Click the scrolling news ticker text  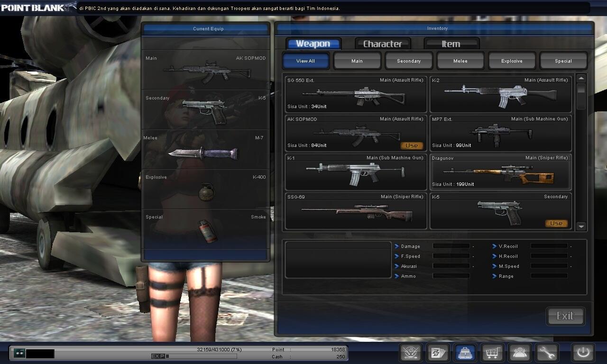(x=210, y=9)
